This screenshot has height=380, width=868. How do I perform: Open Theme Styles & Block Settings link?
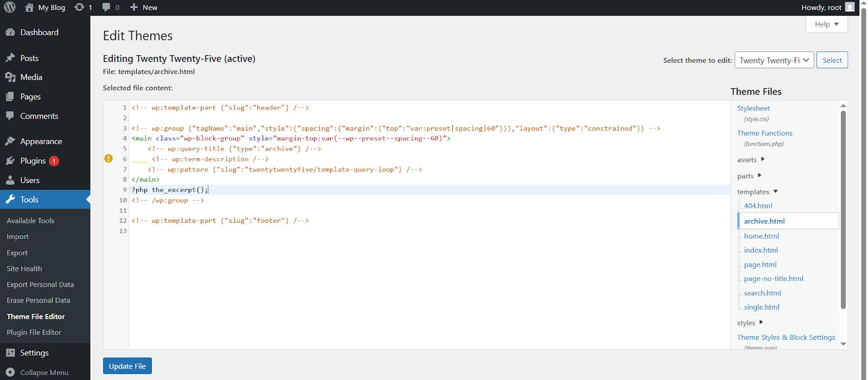click(x=786, y=337)
